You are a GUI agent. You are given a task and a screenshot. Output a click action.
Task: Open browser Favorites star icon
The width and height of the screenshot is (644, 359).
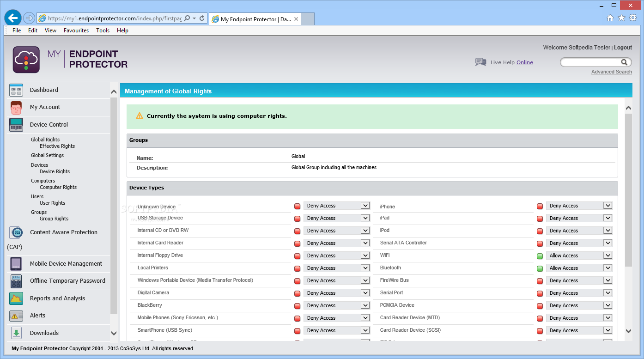pyautogui.click(x=621, y=18)
